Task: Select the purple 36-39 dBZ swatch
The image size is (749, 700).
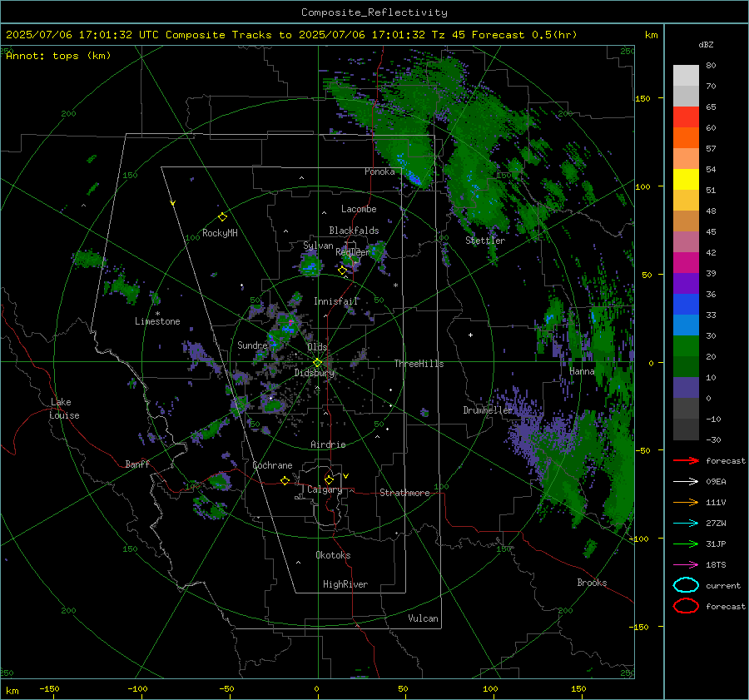Action: click(x=686, y=284)
